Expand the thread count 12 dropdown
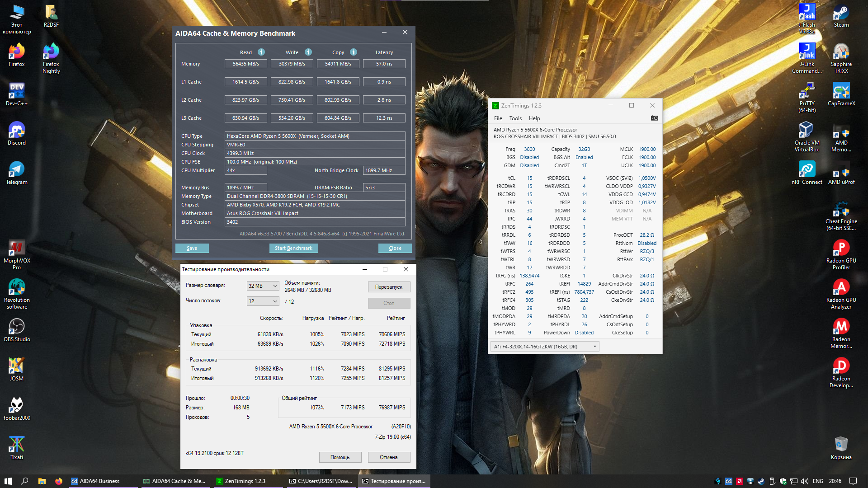 pos(263,301)
